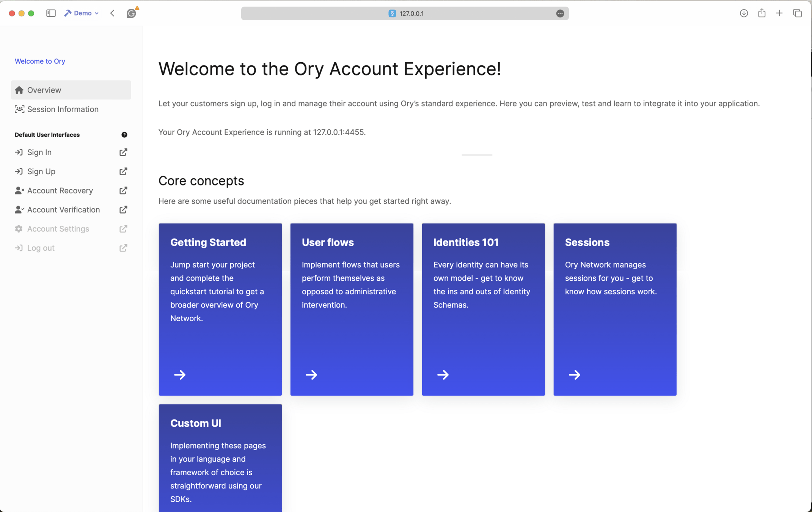Click the Identities 101 card arrow
The width and height of the screenshot is (812, 512).
click(443, 375)
